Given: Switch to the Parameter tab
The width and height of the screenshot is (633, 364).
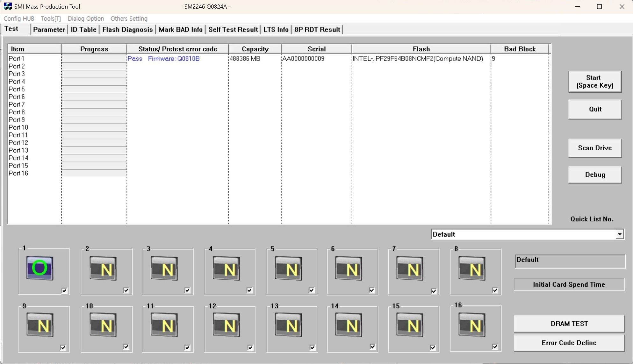Looking at the screenshot, I should coord(49,30).
